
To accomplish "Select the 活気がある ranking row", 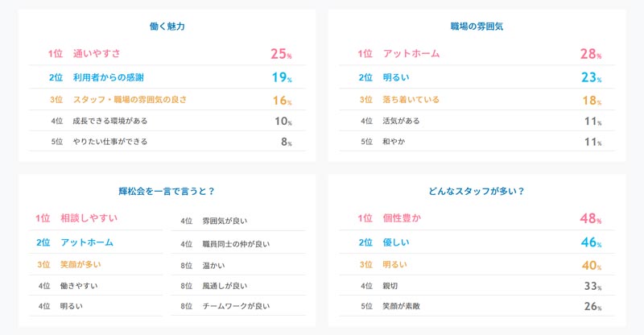I will pos(401,121).
